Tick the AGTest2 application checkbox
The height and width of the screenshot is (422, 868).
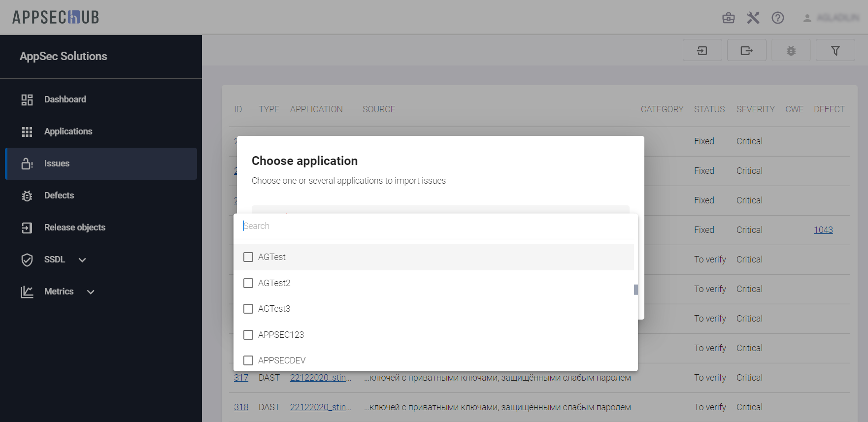248,283
